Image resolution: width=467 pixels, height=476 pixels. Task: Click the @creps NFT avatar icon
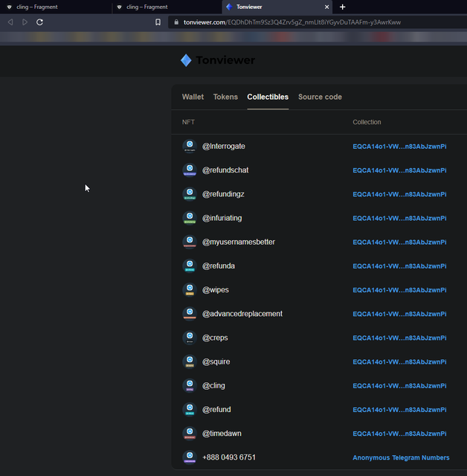point(190,338)
